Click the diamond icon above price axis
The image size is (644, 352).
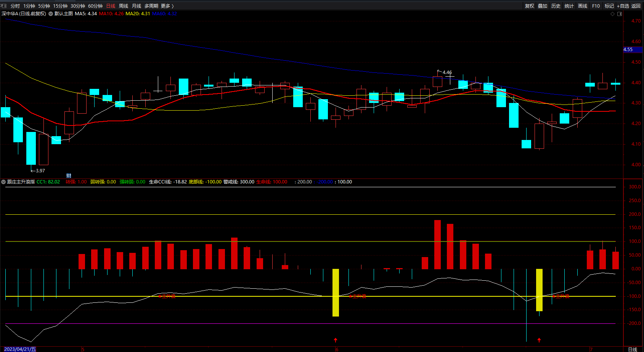coord(613,14)
